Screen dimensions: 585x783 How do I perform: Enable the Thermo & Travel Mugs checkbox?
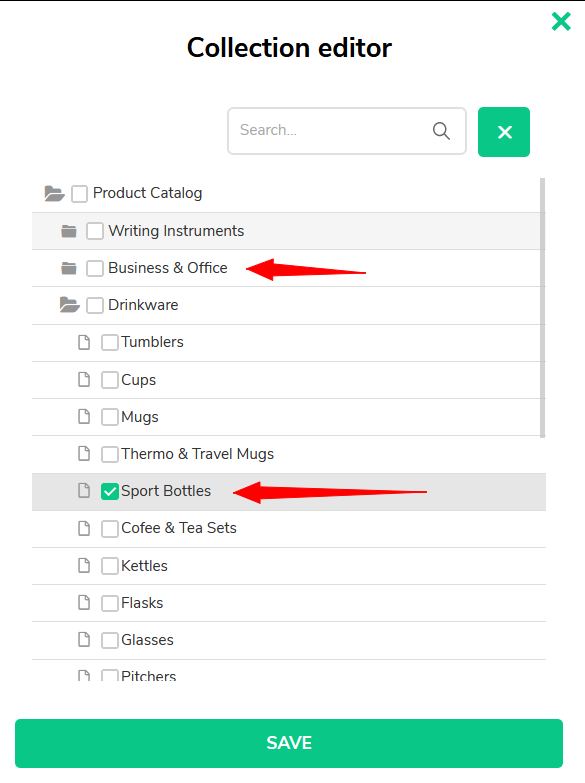109,454
